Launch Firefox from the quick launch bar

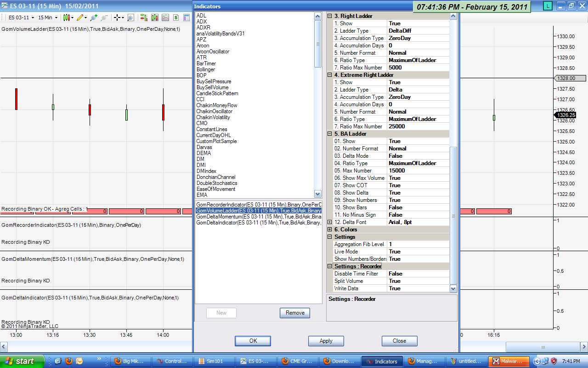[x=69, y=361]
